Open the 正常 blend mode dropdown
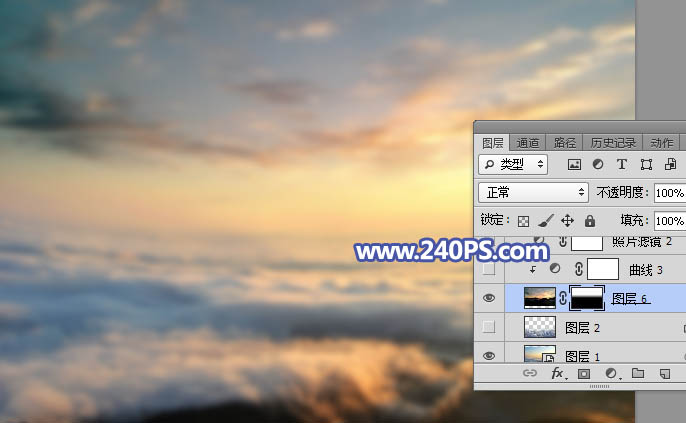This screenshot has height=423, width=686. (x=533, y=192)
